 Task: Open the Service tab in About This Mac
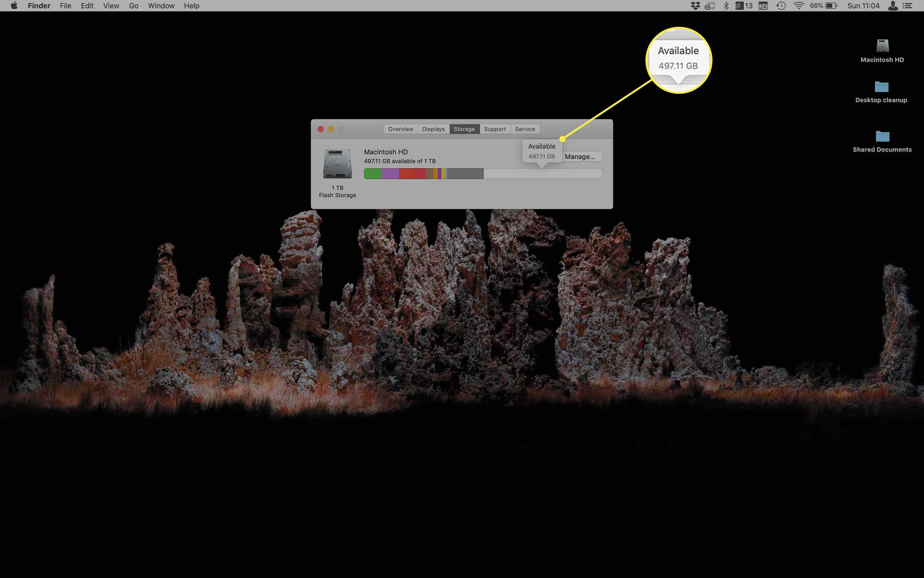[525, 129]
